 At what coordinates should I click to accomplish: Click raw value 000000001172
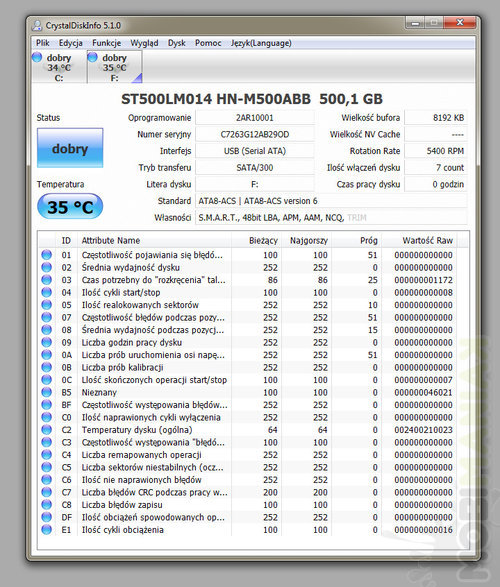pos(423,280)
